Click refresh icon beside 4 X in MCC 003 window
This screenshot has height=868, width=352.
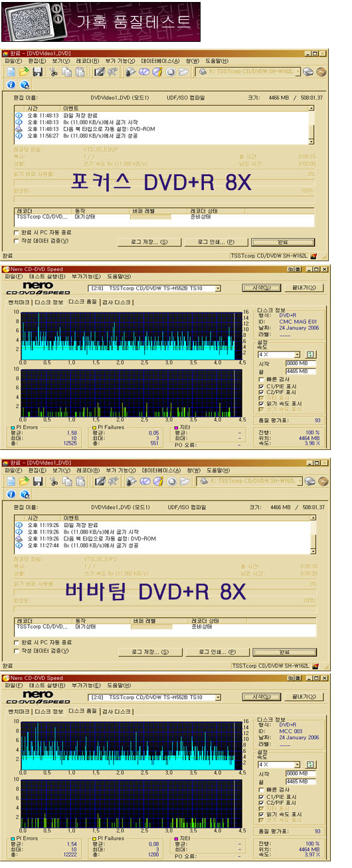310,764
